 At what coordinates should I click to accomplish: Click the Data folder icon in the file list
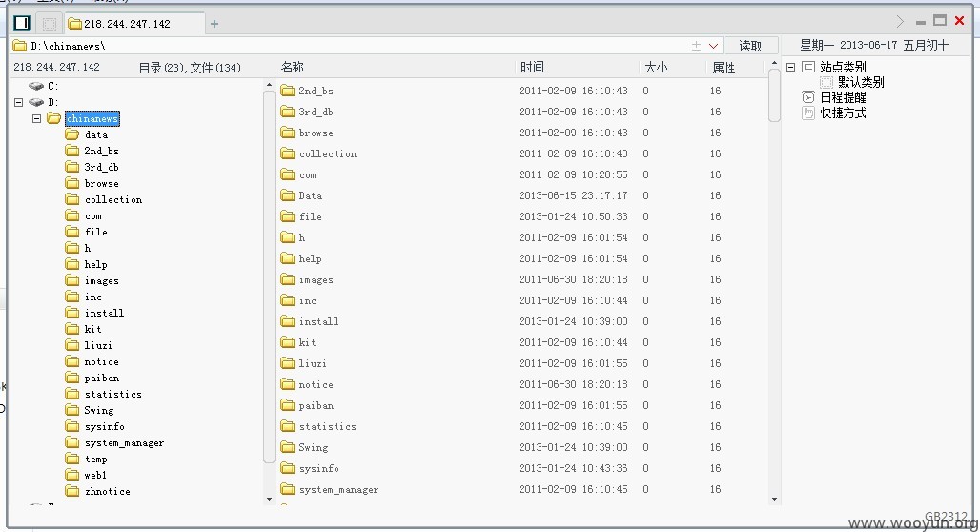[x=288, y=195]
